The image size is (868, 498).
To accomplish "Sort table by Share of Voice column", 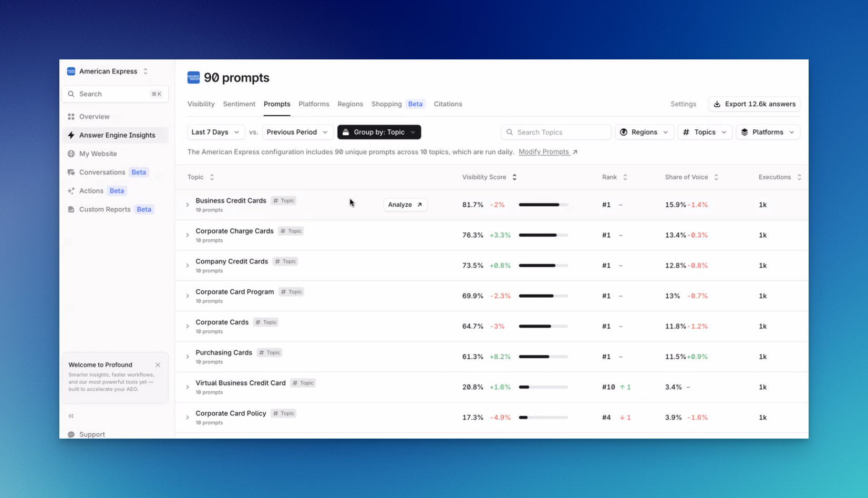I will (691, 177).
